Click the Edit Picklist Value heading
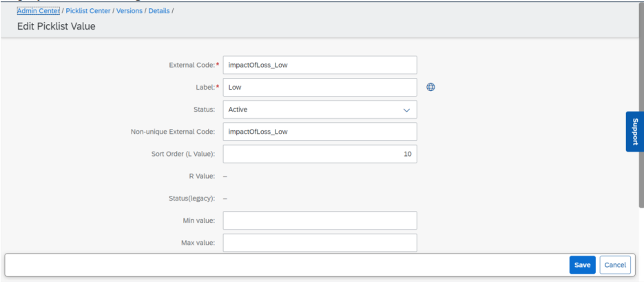This screenshot has width=644, height=282. 56,27
